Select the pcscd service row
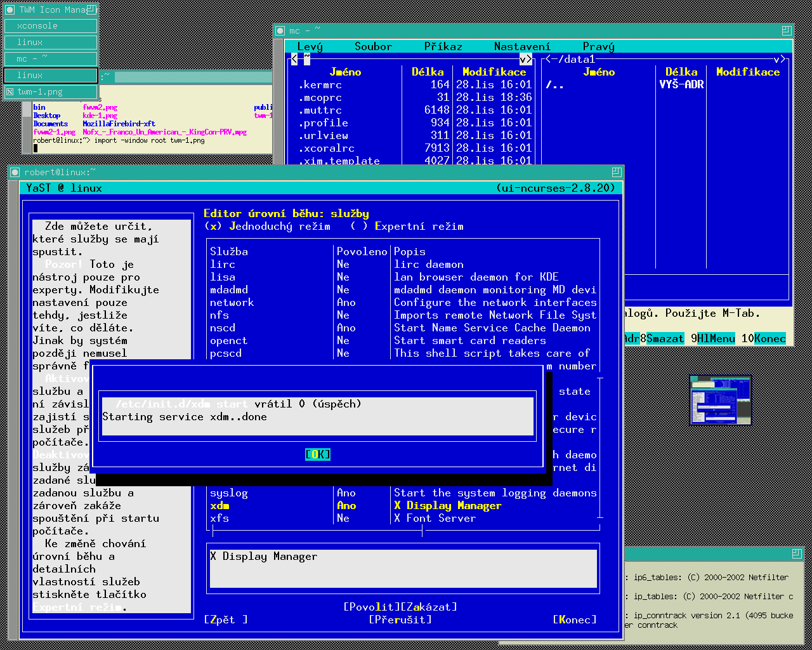This screenshot has width=812, height=650. tap(403, 353)
